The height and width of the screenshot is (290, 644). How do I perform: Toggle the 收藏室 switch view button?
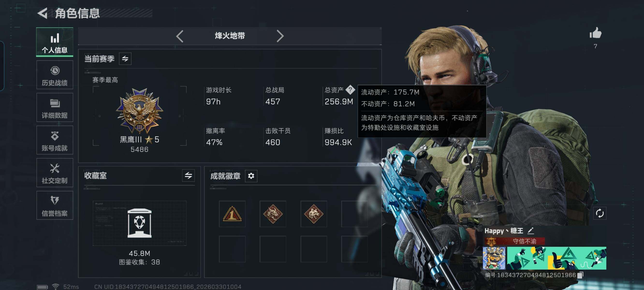[188, 175]
